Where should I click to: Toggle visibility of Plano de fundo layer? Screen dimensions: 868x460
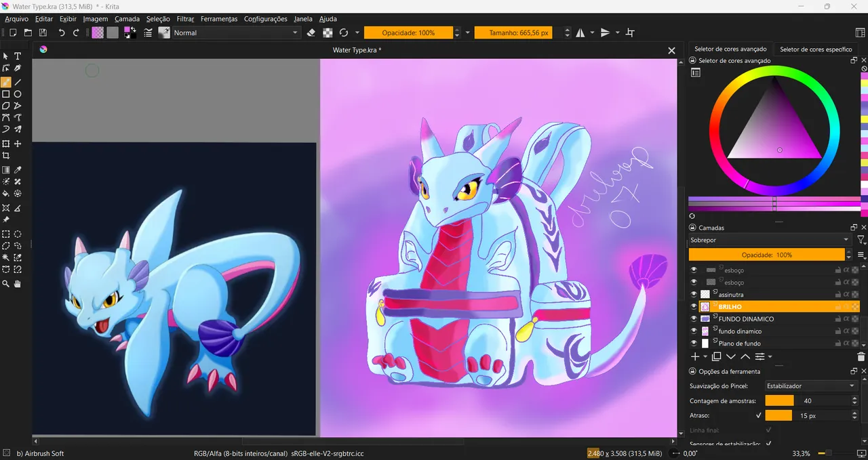pyautogui.click(x=694, y=343)
